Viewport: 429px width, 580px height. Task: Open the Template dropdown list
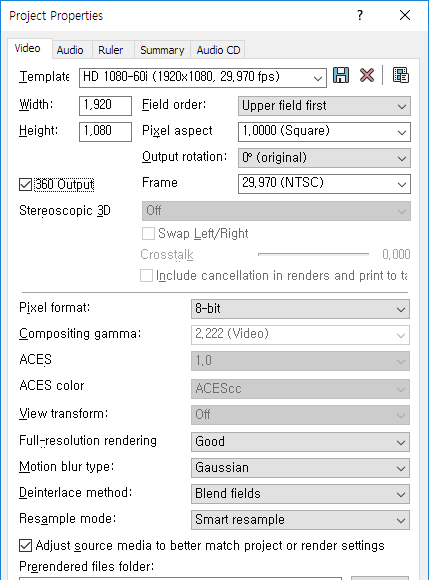point(203,78)
